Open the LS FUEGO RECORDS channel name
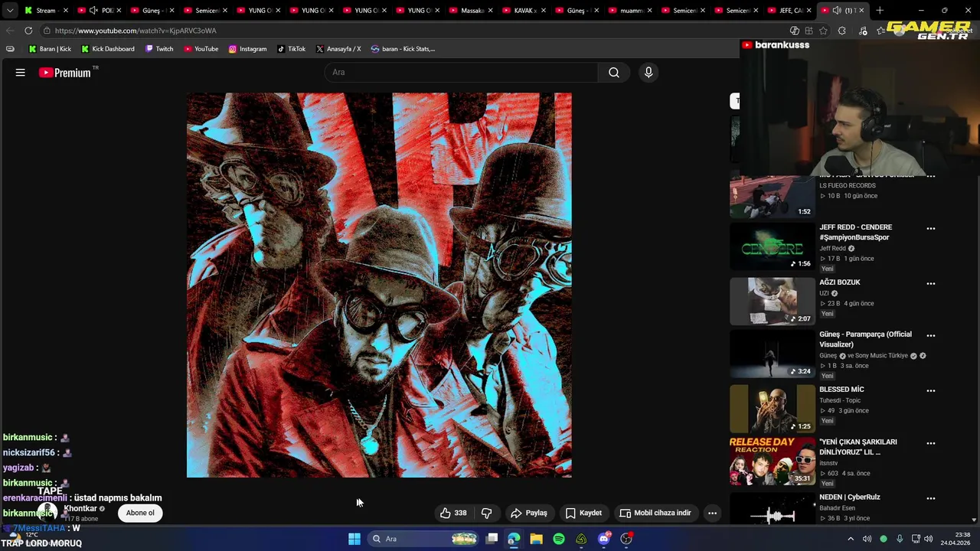 (x=848, y=186)
